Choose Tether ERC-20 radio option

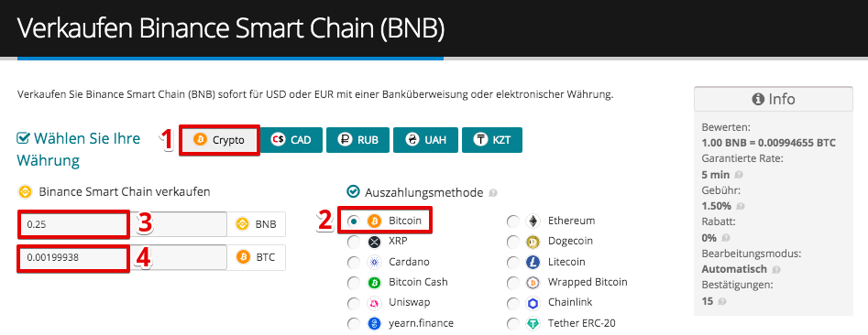click(513, 324)
